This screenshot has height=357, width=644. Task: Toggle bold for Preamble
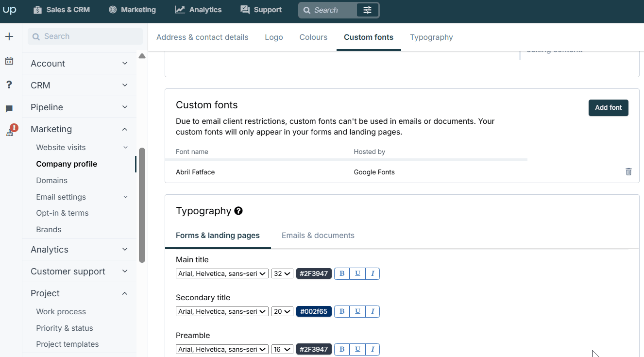coord(342,349)
